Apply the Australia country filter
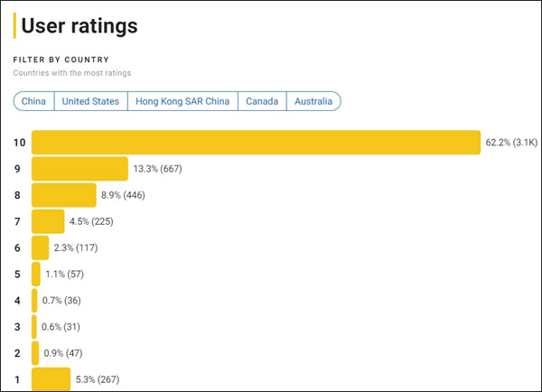Image resolution: width=542 pixels, height=392 pixels. [314, 101]
